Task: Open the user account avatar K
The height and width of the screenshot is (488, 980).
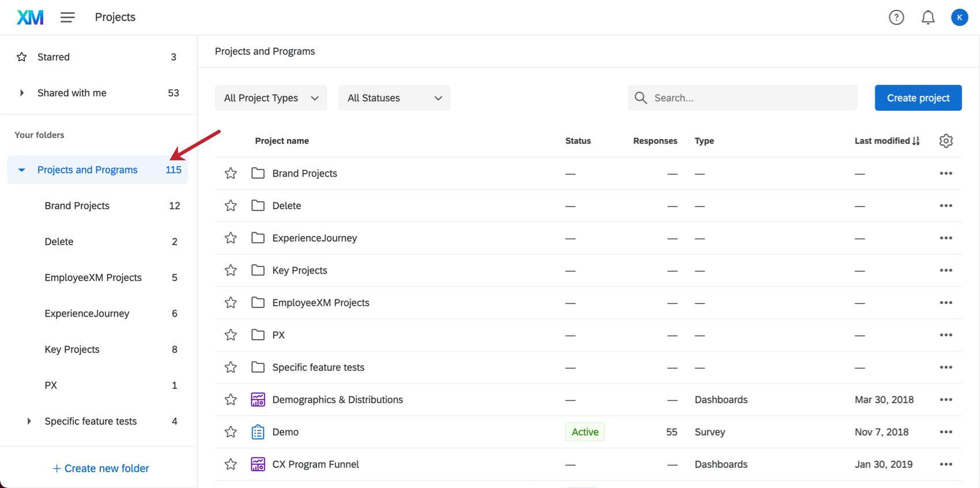Action: [959, 17]
